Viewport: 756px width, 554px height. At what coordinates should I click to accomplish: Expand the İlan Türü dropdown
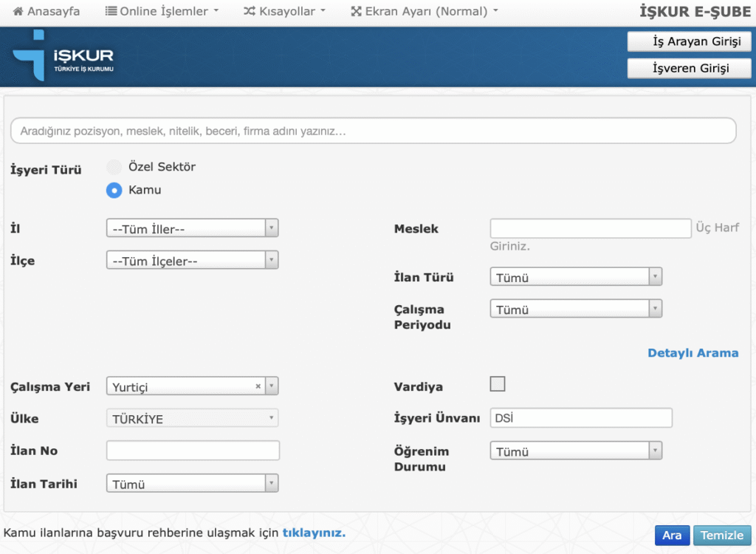click(576, 278)
